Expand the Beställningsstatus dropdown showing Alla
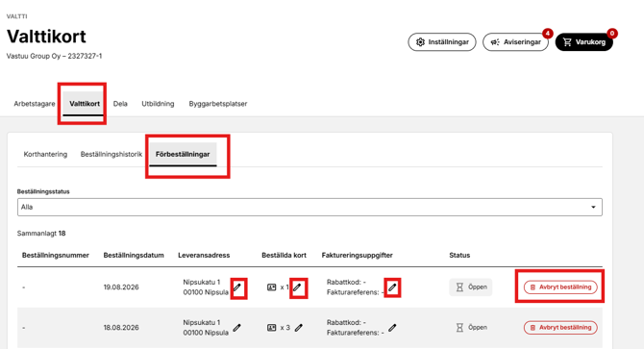Image resolution: width=644 pixels, height=349 pixels. coord(310,207)
